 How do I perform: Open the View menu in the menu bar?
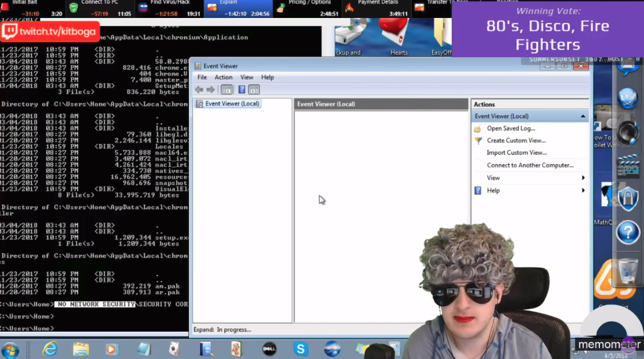pyautogui.click(x=247, y=78)
